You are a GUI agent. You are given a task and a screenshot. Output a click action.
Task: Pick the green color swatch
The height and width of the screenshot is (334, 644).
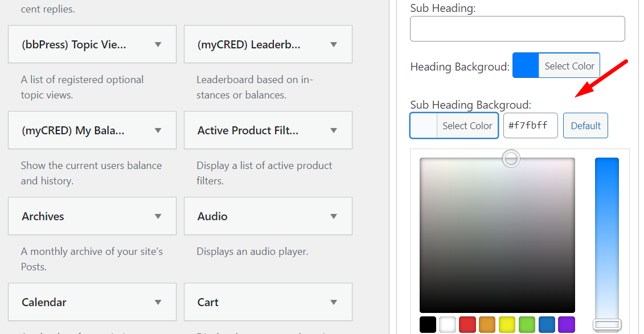point(527,324)
